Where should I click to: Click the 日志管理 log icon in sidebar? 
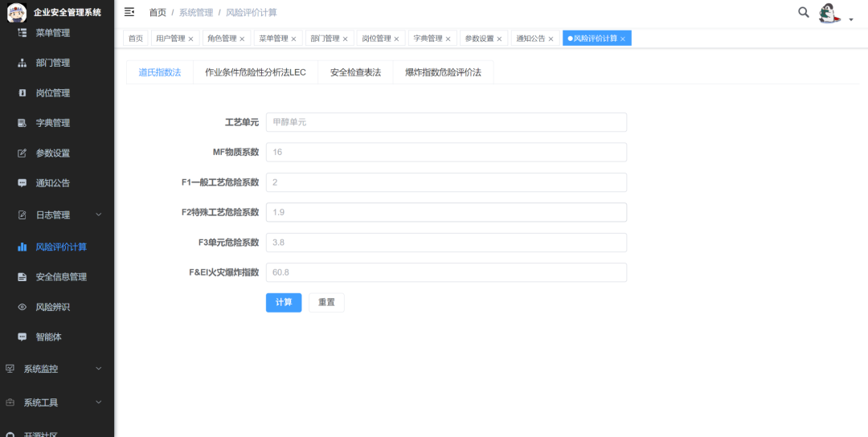23,214
